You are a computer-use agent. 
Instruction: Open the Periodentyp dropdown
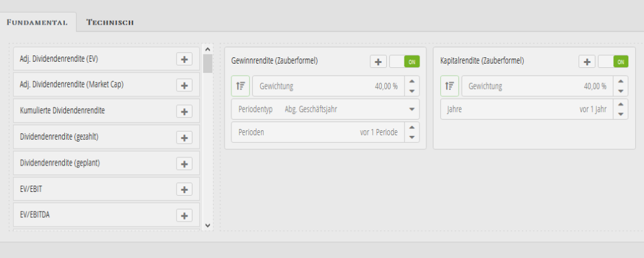coord(412,109)
